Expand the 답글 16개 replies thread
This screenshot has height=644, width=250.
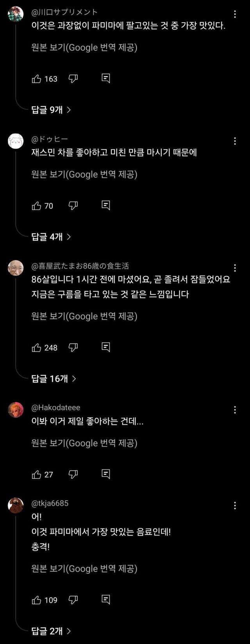click(54, 379)
